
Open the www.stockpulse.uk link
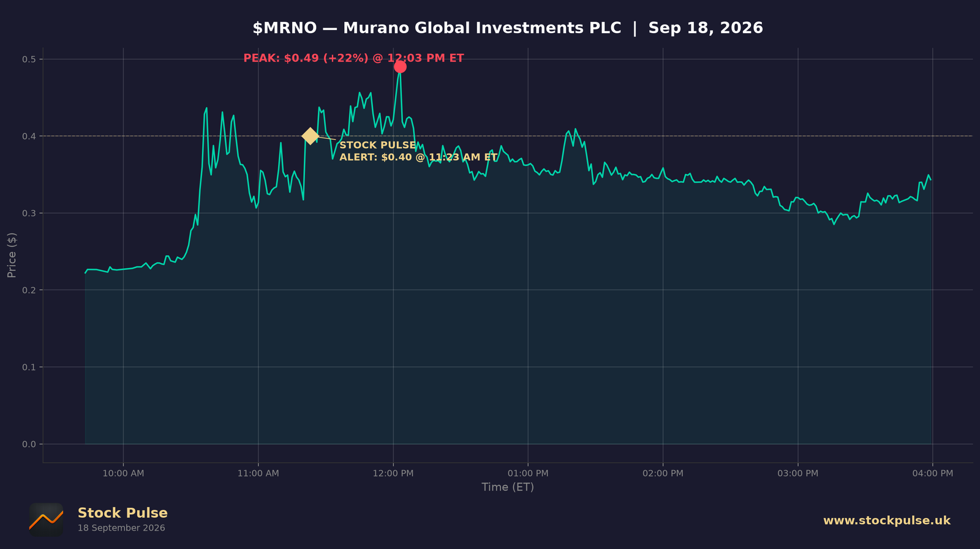click(x=886, y=520)
